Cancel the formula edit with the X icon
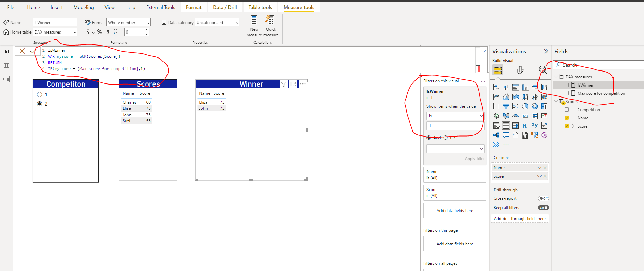Viewport: 644px width, 271px height. pyautogui.click(x=22, y=51)
